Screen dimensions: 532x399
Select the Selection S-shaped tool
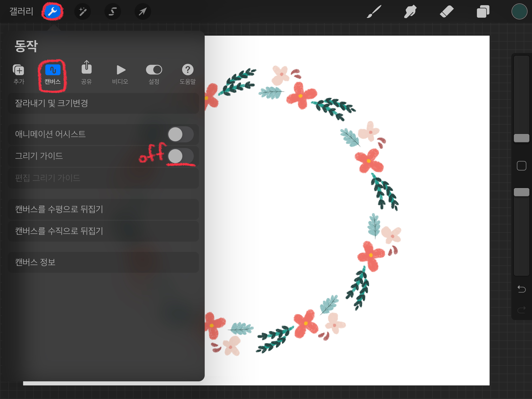pyautogui.click(x=112, y=11)
